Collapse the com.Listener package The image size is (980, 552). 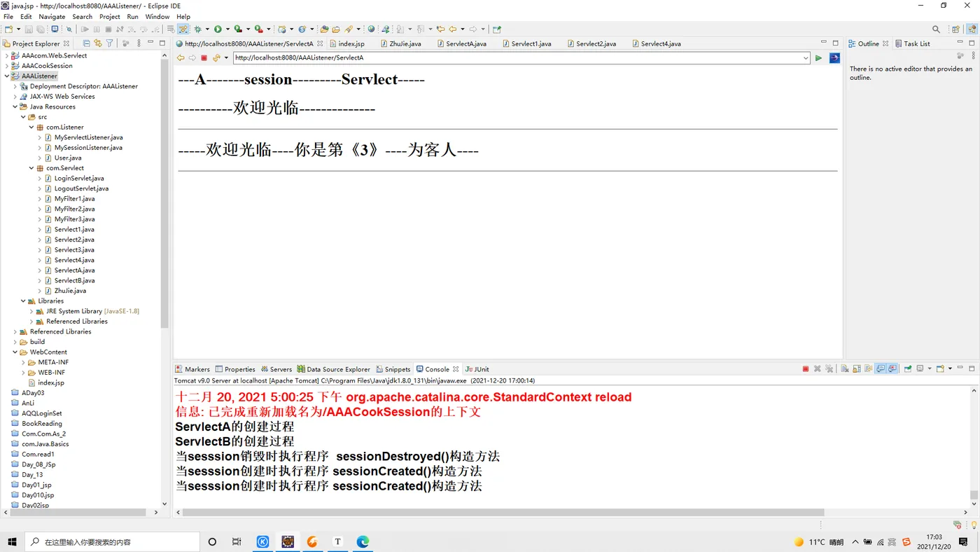click(31, 127)
